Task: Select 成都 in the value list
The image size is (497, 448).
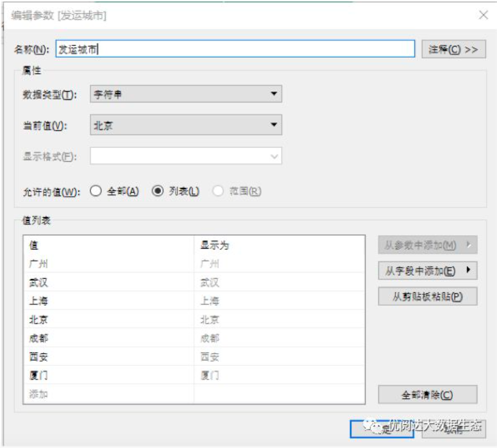Action: (39, 338)
